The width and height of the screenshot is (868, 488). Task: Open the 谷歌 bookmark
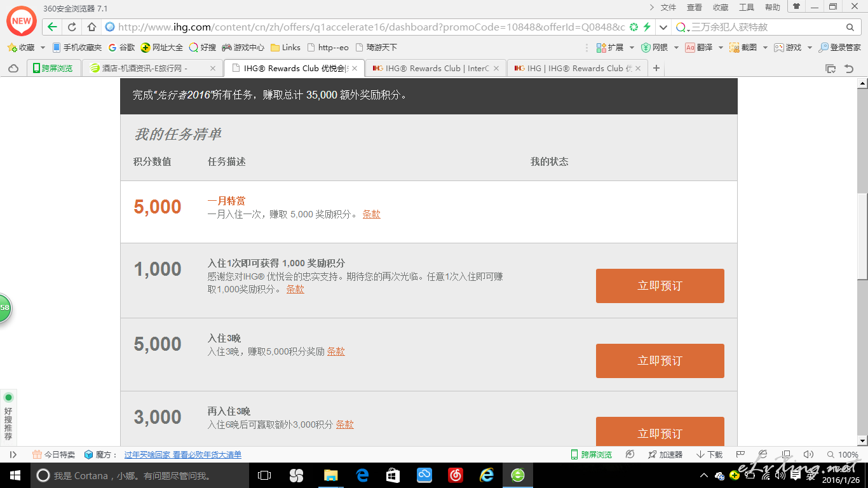tap(121, 48)
